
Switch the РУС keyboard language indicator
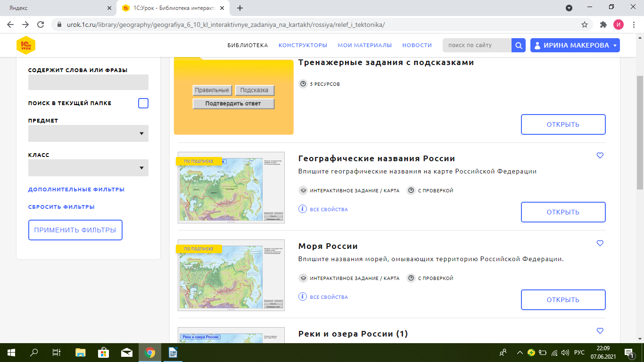(x=579, y=352)
